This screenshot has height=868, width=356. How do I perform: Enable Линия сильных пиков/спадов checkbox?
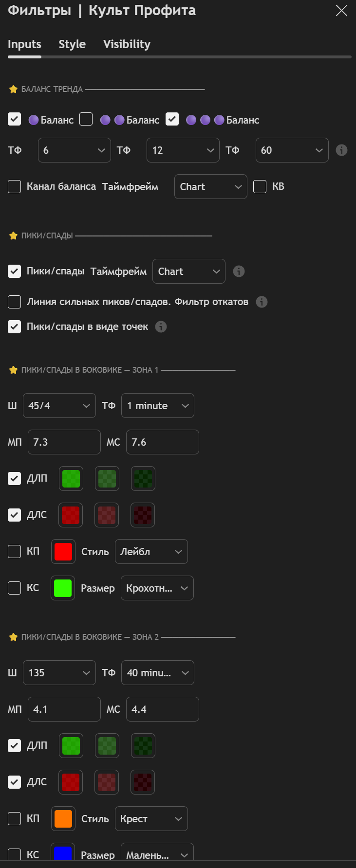15,302
